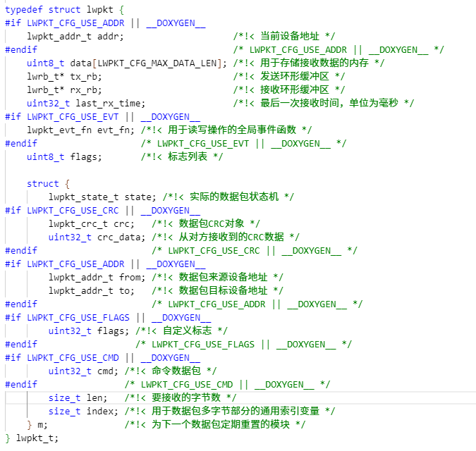Click '#if LWPKT_CFG_USE_CRC' directive
This screenshot has height=451, width=476.
coord(61,211)
